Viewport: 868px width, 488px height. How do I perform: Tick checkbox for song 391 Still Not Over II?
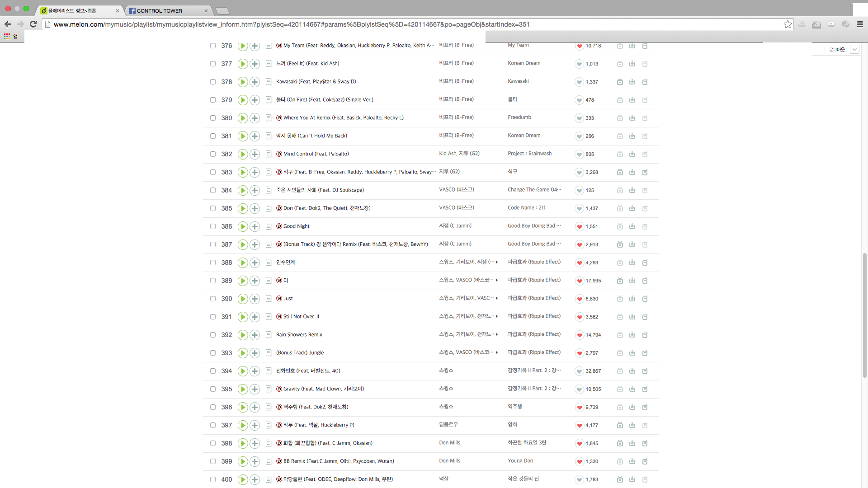click(212, 317)
